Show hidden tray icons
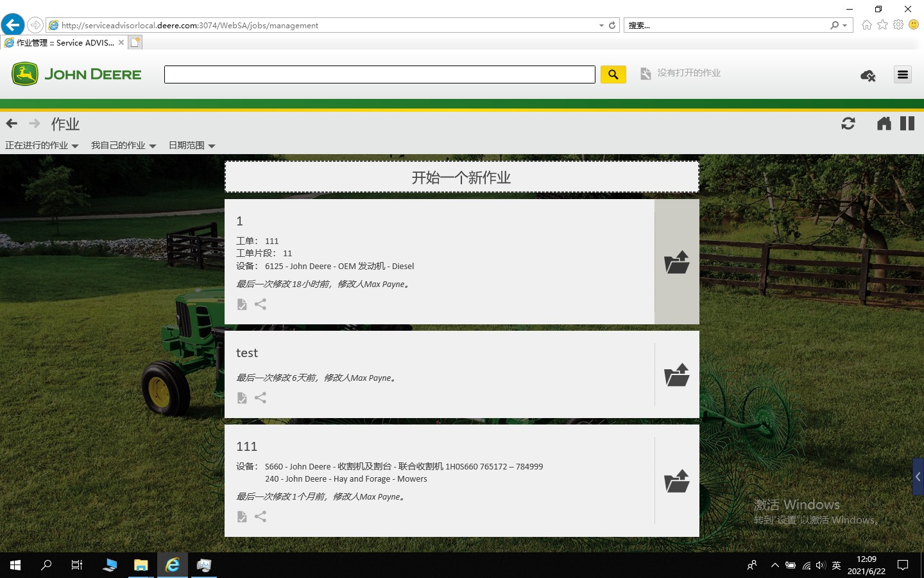Viewport: 924px width, 578px height. 774,566
